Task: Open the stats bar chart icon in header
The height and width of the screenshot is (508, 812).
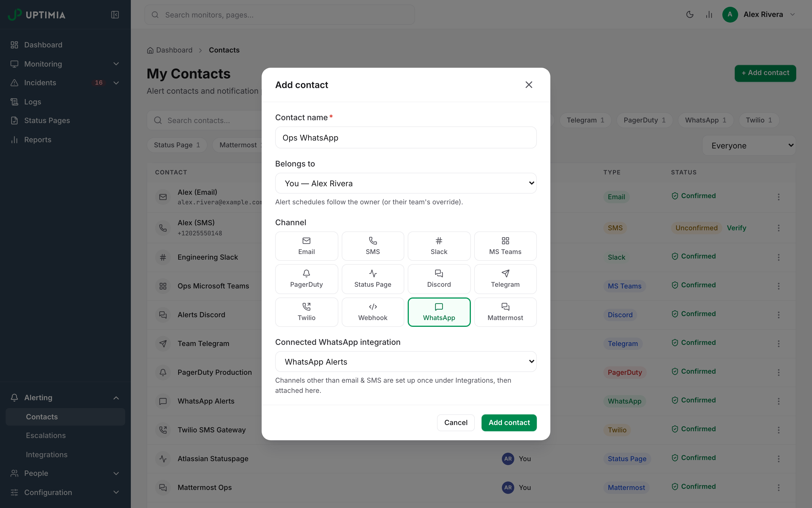Action: (709, 14)
